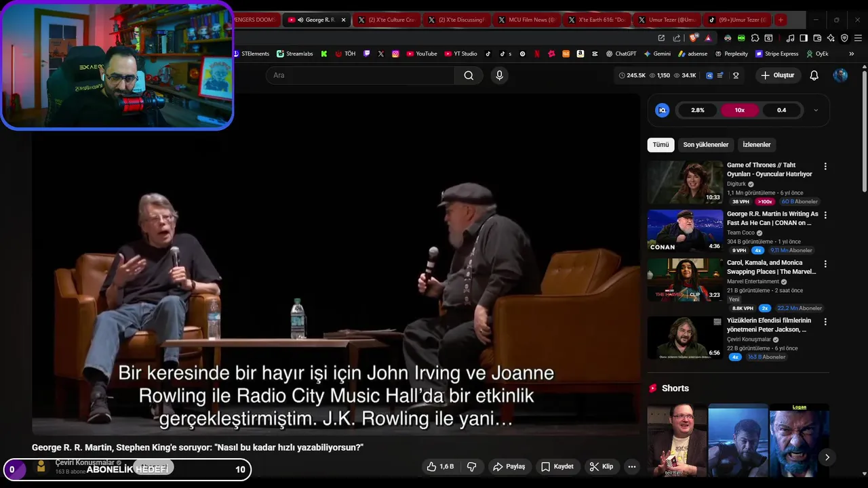Open options menu for Carol, Kamala, Monica video
This screenshot has width=868, height=488.
[x=825, y=264]
